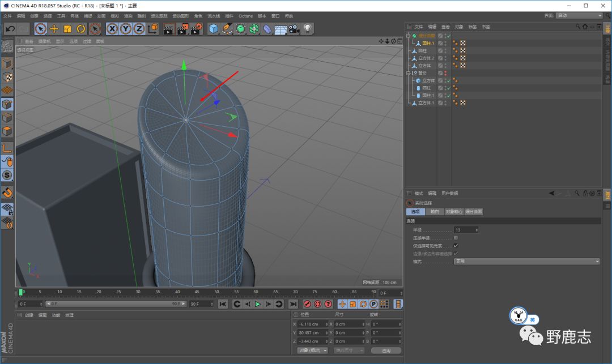Open the Cube primitive object icon

[x=214, y=29]
